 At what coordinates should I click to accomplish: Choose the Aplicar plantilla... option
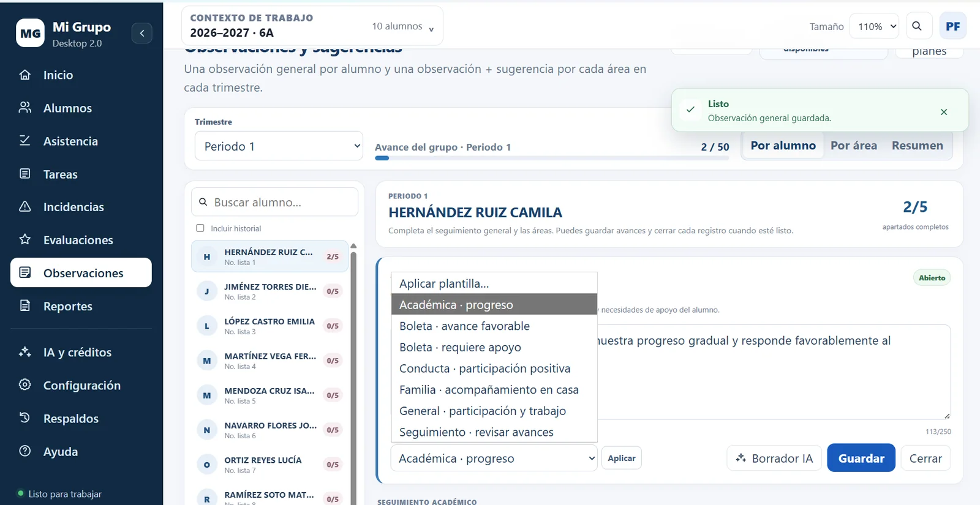(494, 283)
